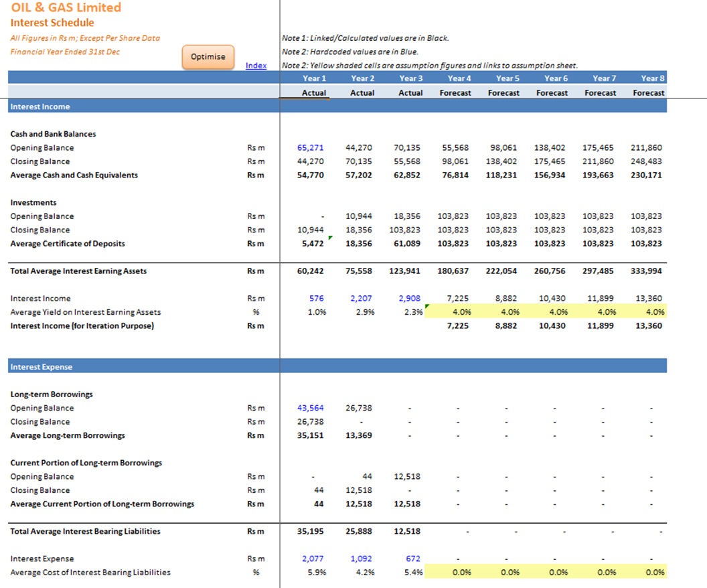Select Current Portion of Long-term Borrowings label
This screenshot has height=588, width=707.
[86, 463]
